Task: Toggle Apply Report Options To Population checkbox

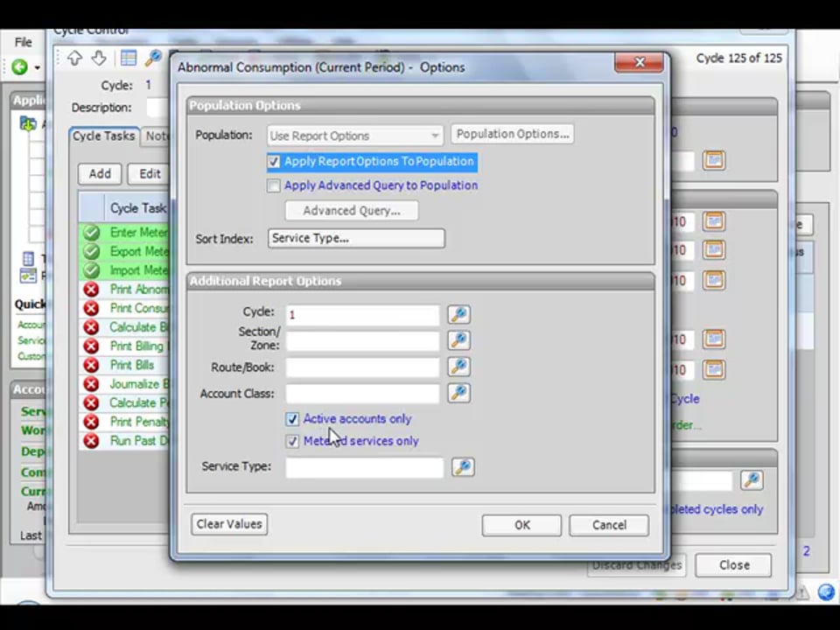Action: point(274,162)
